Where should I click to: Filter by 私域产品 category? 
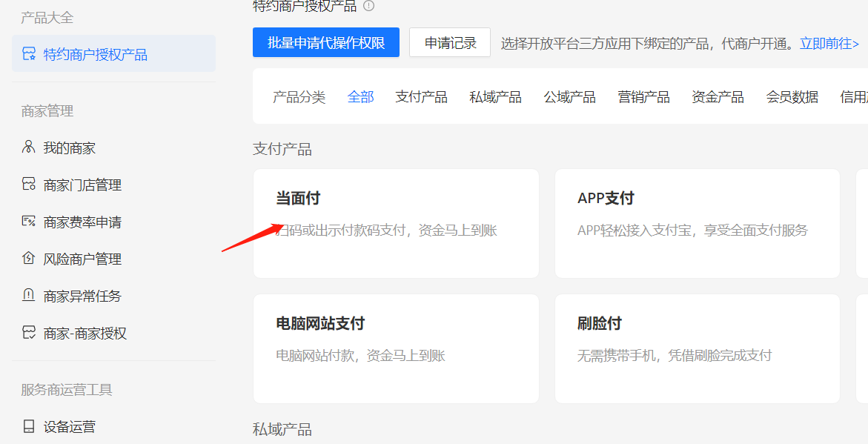coord(495,97)
